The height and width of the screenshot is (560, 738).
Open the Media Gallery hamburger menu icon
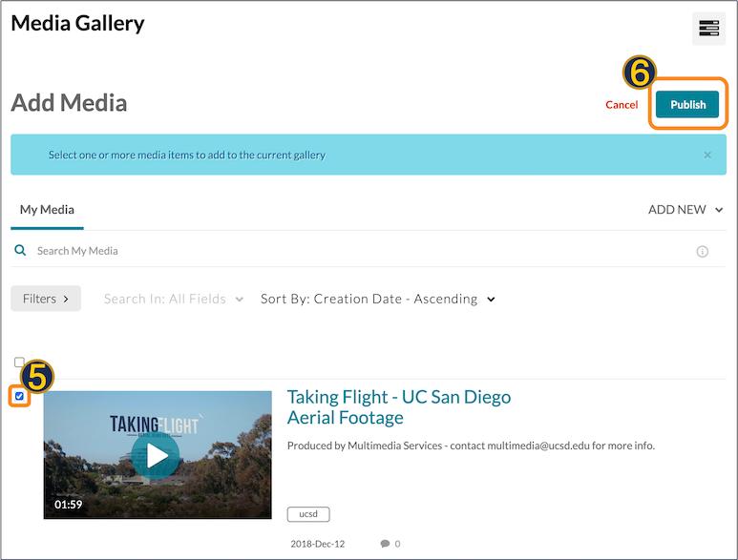coord(708,29)
